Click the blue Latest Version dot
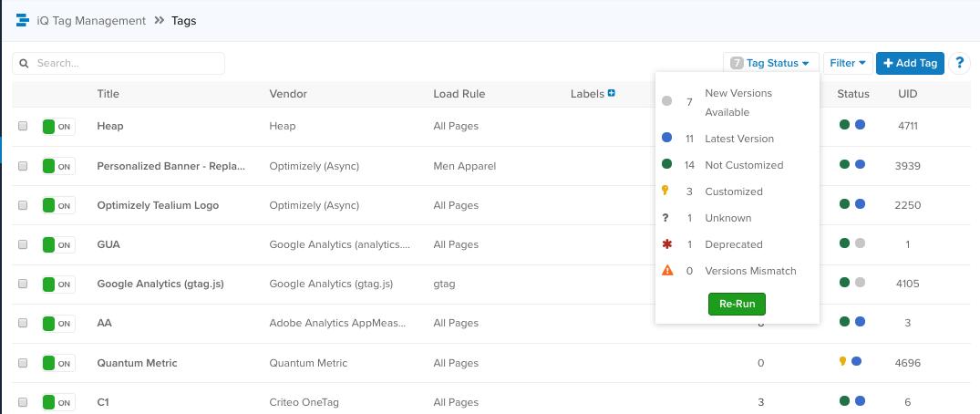Viewport: 980px width, 414px height. point(667,138)
